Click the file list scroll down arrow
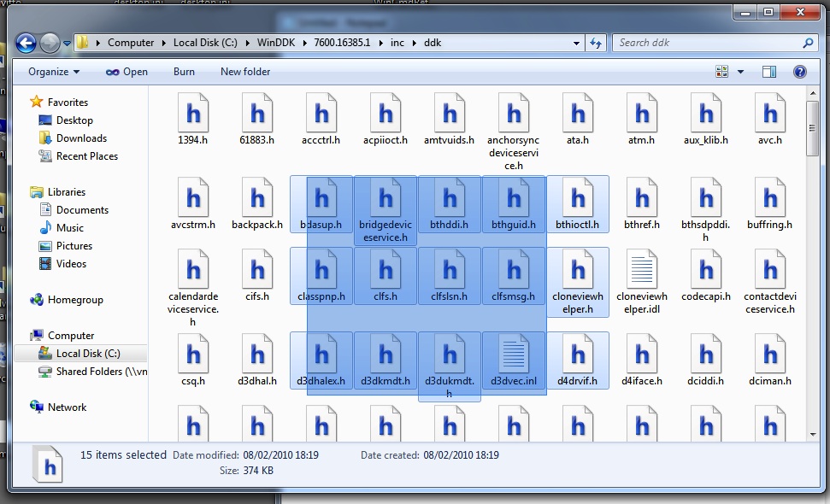The height and width of the screenshot is (504, 830). (813, 435)
